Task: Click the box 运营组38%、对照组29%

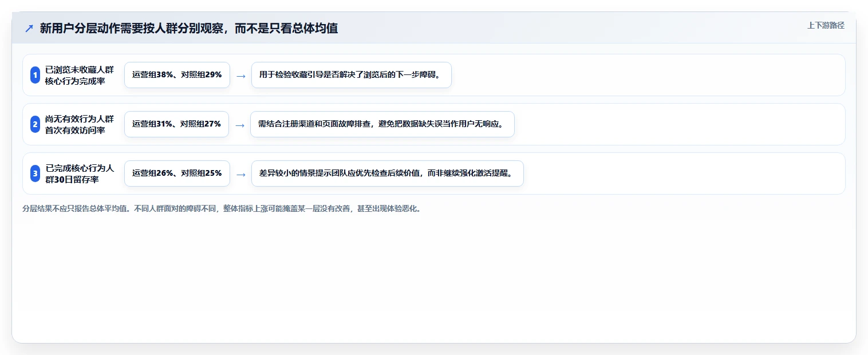Action: pyautogui.click(x=177, y=75)
